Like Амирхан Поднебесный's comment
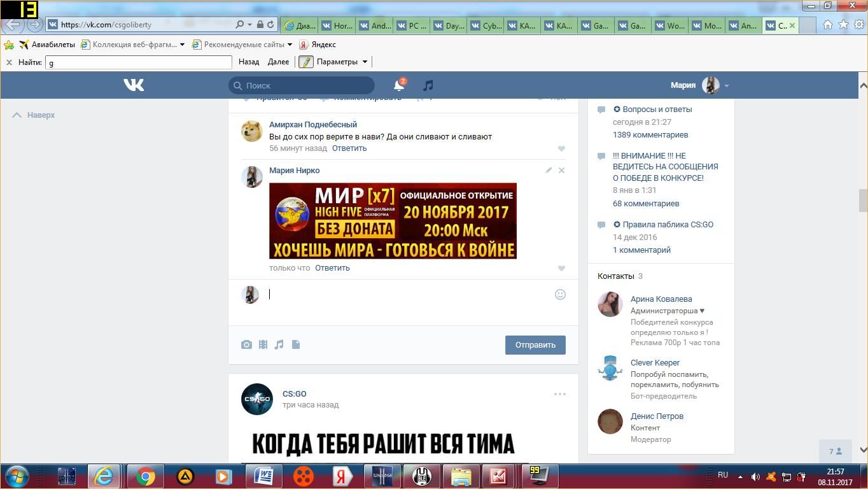Image resolution: width=868 pixels, height=489 pixels. click(561, 148)
